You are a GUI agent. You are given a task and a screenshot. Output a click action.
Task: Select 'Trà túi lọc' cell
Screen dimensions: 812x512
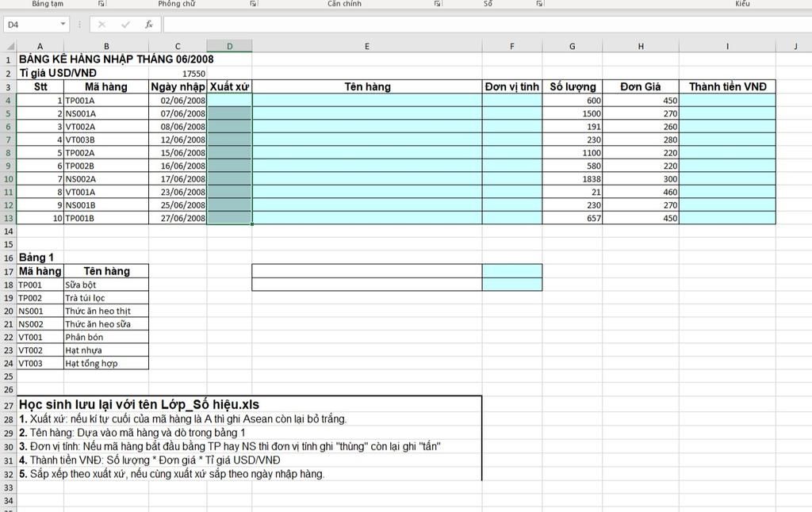pyautogui.click(x=106, y=298)
